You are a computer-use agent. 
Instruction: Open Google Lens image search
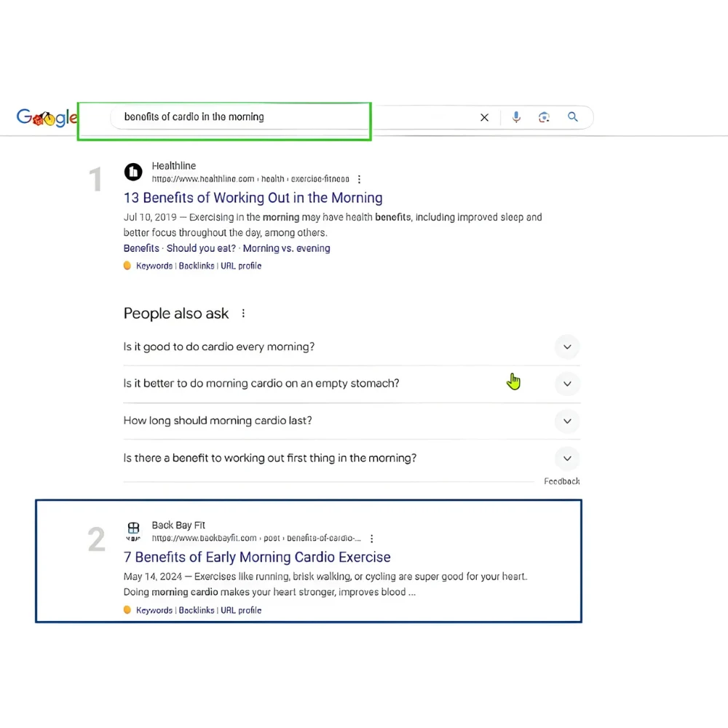[544, 117]
